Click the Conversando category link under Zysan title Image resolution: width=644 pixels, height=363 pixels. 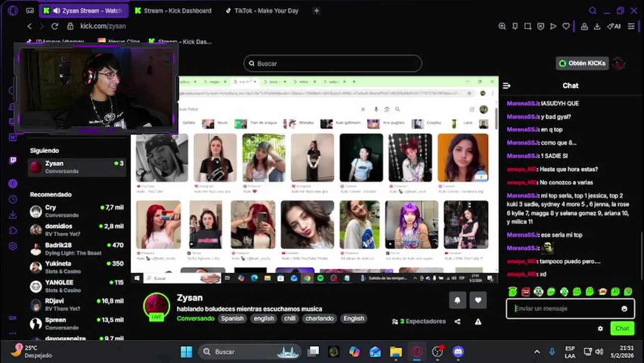[x=196, y=319]
